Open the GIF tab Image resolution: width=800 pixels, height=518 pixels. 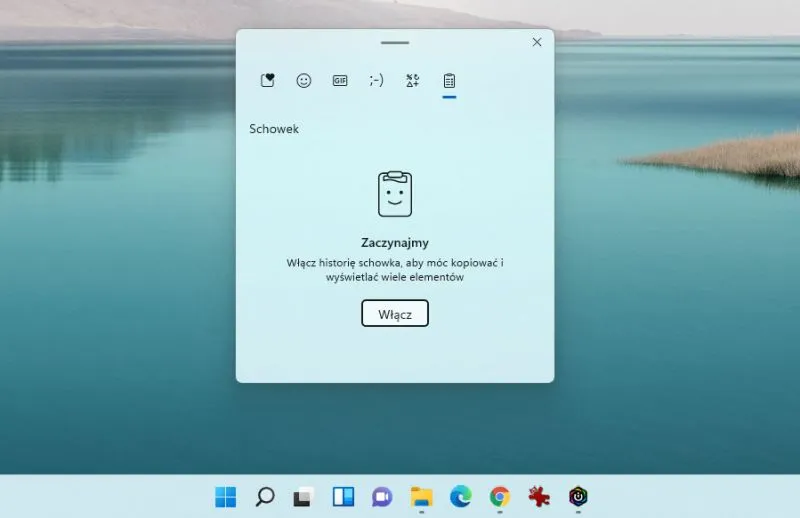pos(340,81)
